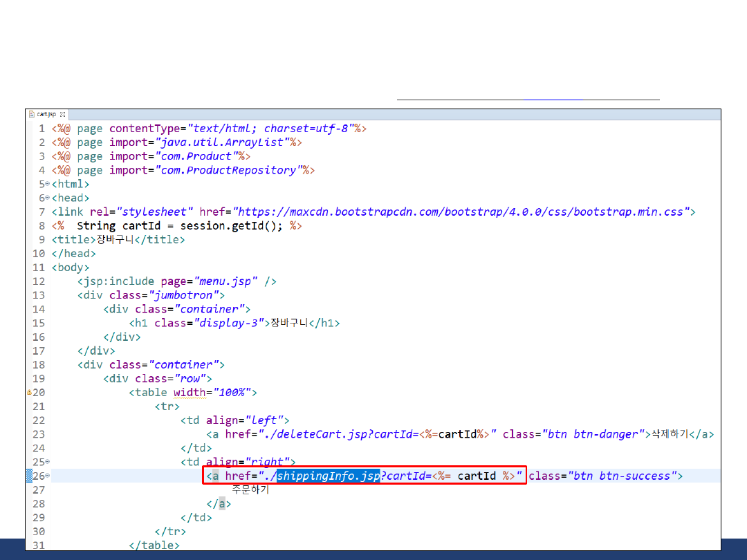The width and height of the screenshot is (747, 560).
Task: Close the cart.jsp tab with its X icon
Action: pos(62,114)
